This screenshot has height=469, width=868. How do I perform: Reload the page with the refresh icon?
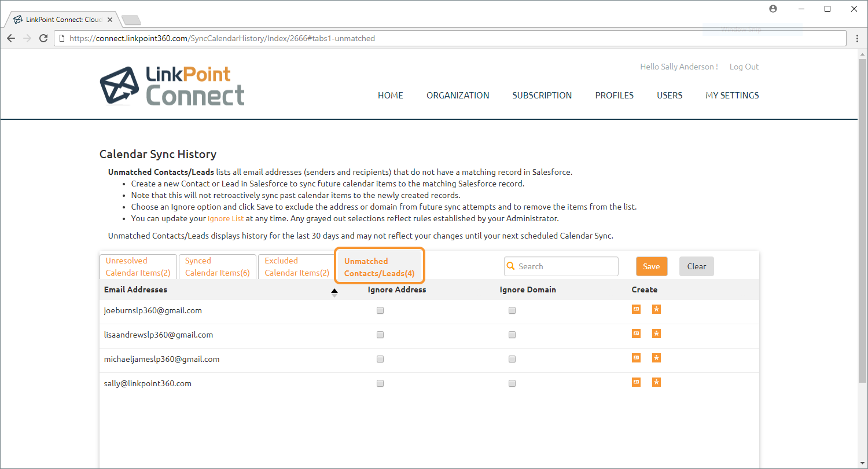pos(43,38)
